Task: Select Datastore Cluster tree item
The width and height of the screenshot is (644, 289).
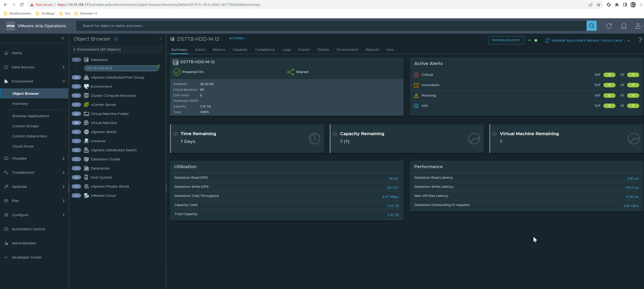Action: (105, 159)
